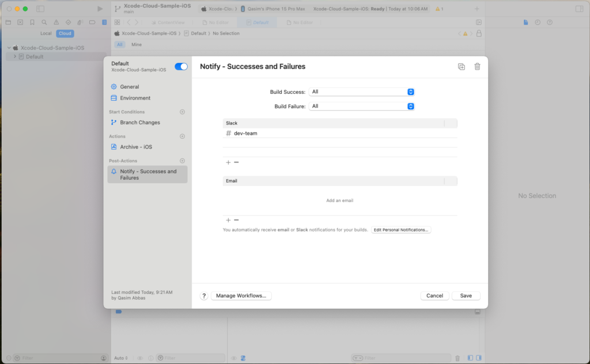Click Edit Personal Notifications…
The image size is (590, 364).
401,230
